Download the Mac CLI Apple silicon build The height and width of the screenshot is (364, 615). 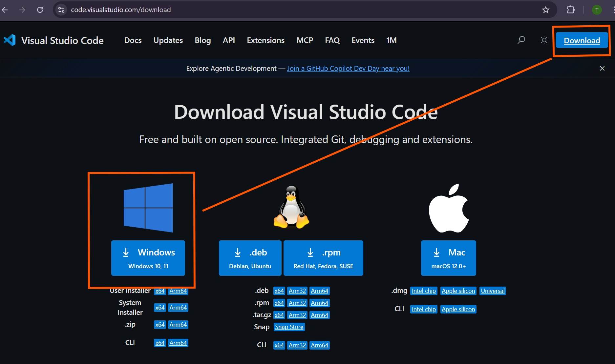(458, 309)
